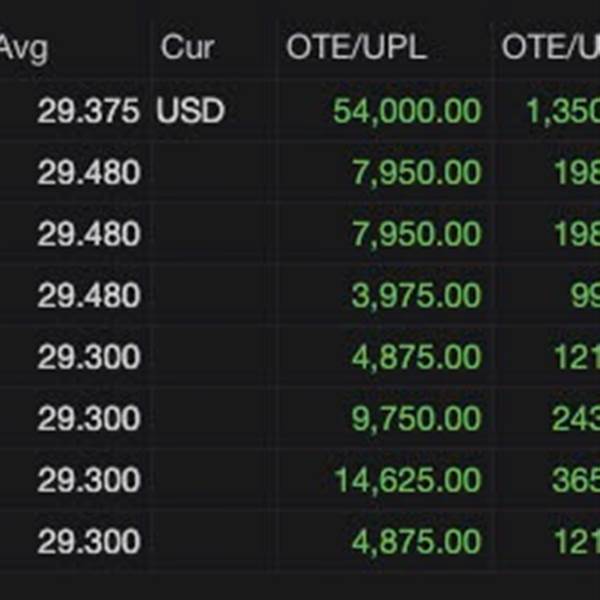Select the first 4,875.00 OTE/UPL cell
This screenshot has width=600, height=600.
point(416,357)
